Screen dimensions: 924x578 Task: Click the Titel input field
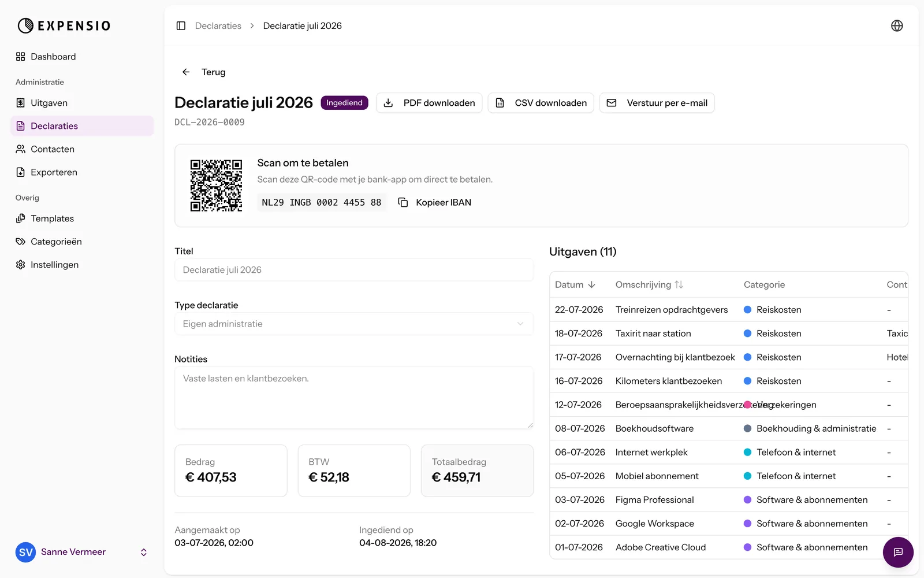[x=354, y=270]
